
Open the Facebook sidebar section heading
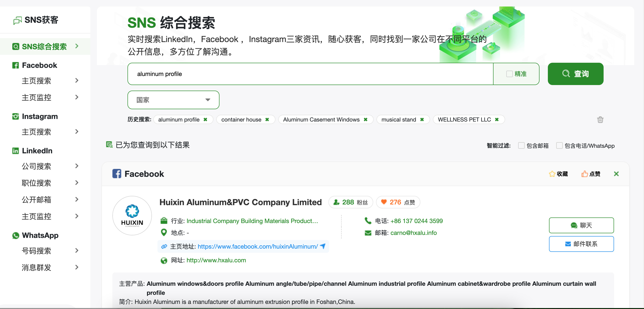pos(39,66)
